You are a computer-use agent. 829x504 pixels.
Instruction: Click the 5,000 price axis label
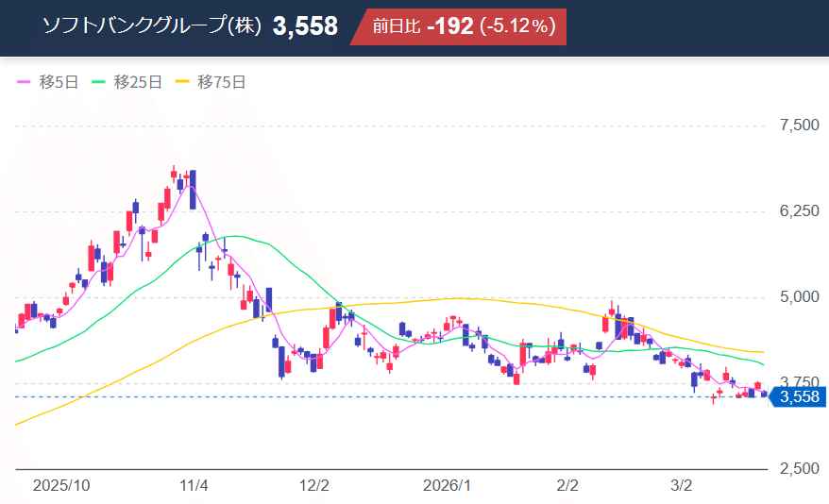(x=800, y=297)
